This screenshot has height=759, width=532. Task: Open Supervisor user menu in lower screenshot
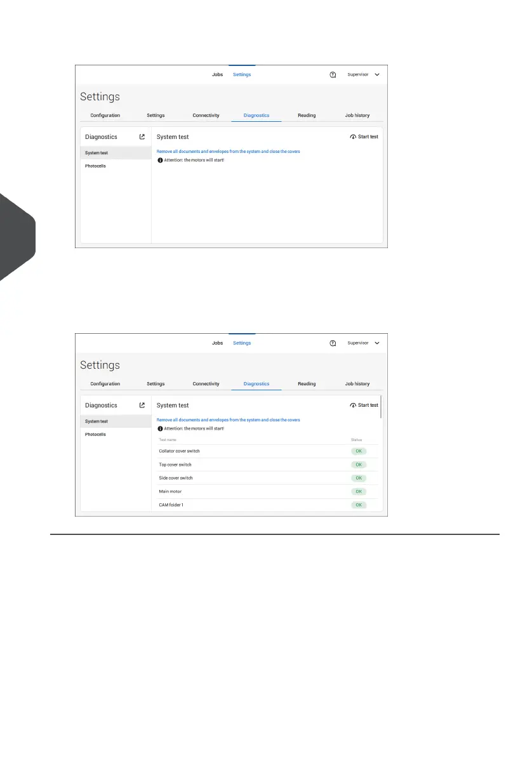coord(363,343)
